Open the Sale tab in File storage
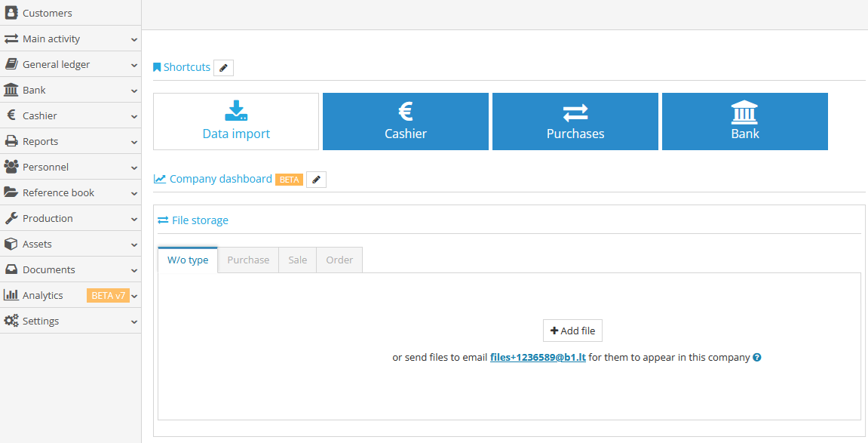 pyautogui.click(x=297, y=259)
